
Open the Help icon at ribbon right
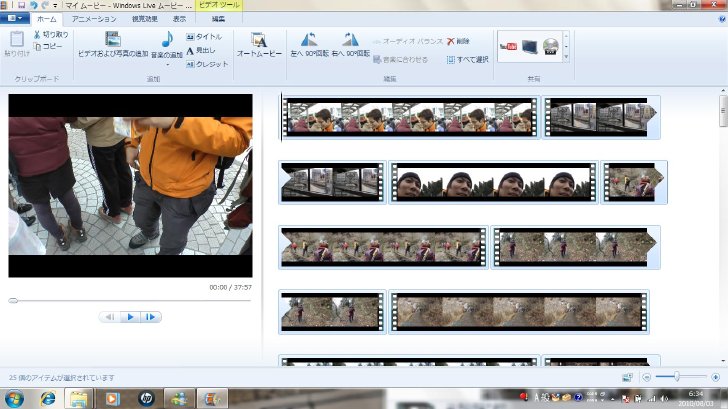point(722,19)
